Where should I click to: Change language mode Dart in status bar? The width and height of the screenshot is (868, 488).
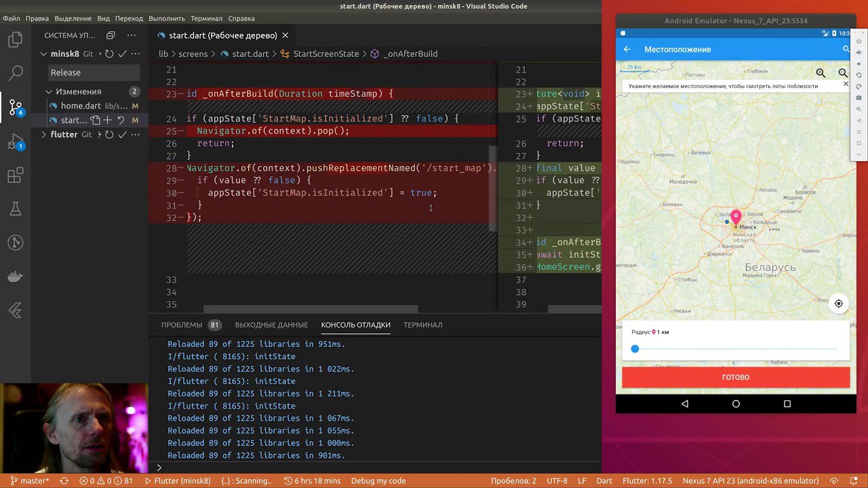point(604,481)
